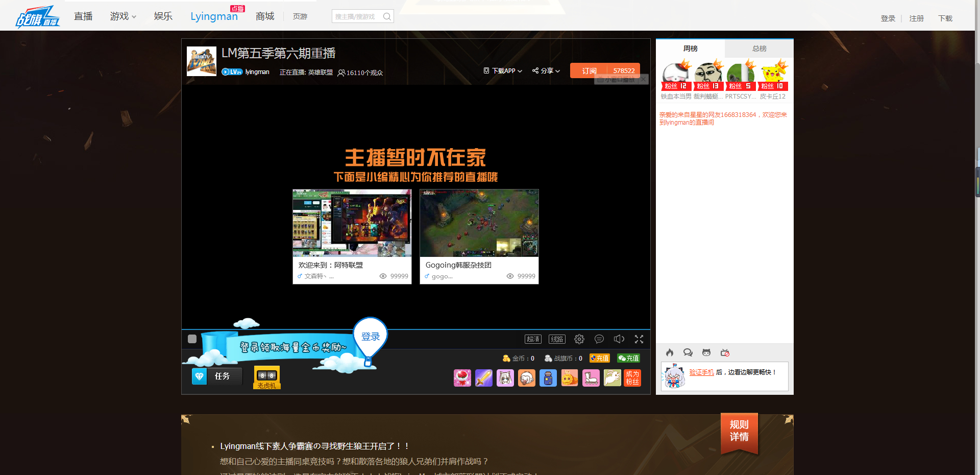Click the 验证手机 verify phone link
This screenshot has height=475, width=980.
coord(702,372)
